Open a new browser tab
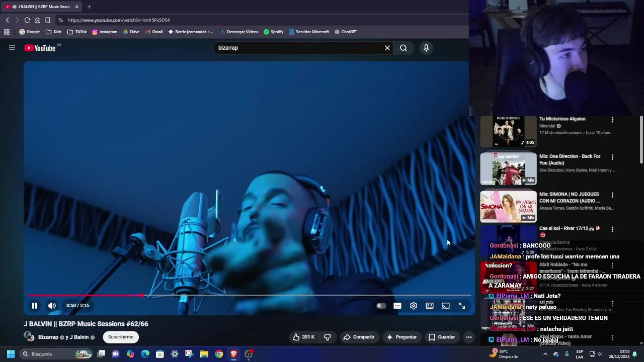The width and height of the screenshot is (644, 362). 89,7
